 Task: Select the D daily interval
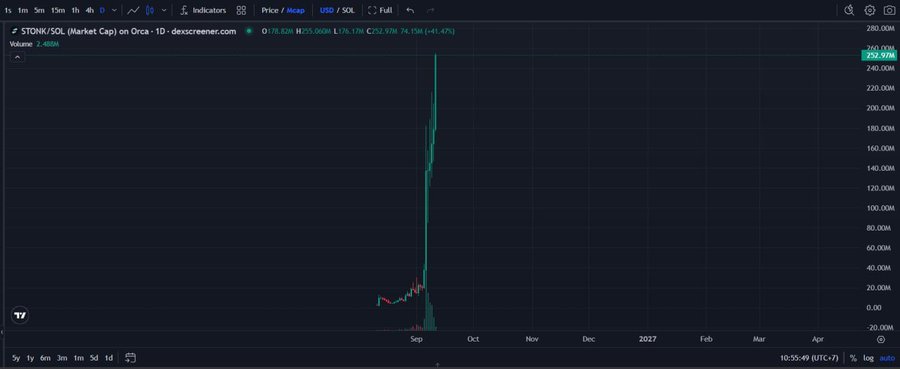pyautogui.click(x=102, y=10)
